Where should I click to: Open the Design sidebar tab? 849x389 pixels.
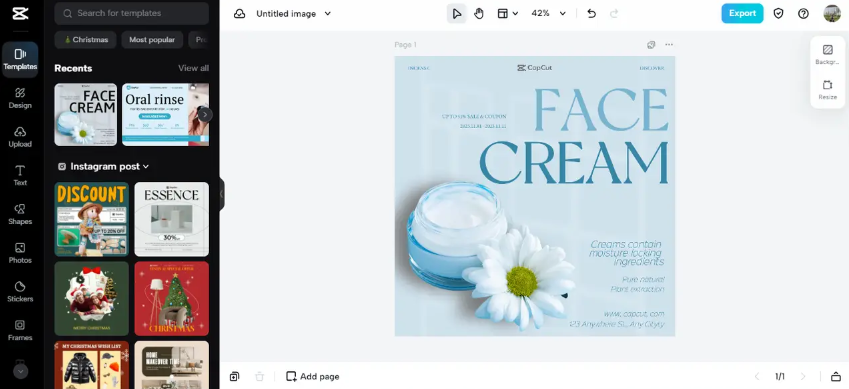20,98
